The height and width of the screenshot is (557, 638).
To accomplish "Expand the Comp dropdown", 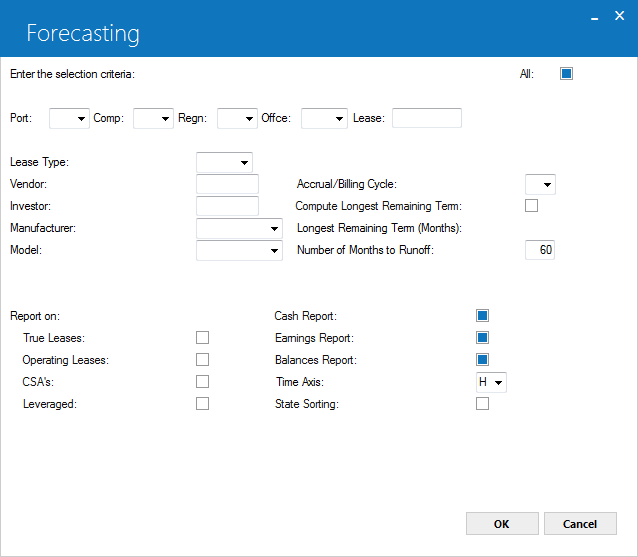I will (153, 118).
